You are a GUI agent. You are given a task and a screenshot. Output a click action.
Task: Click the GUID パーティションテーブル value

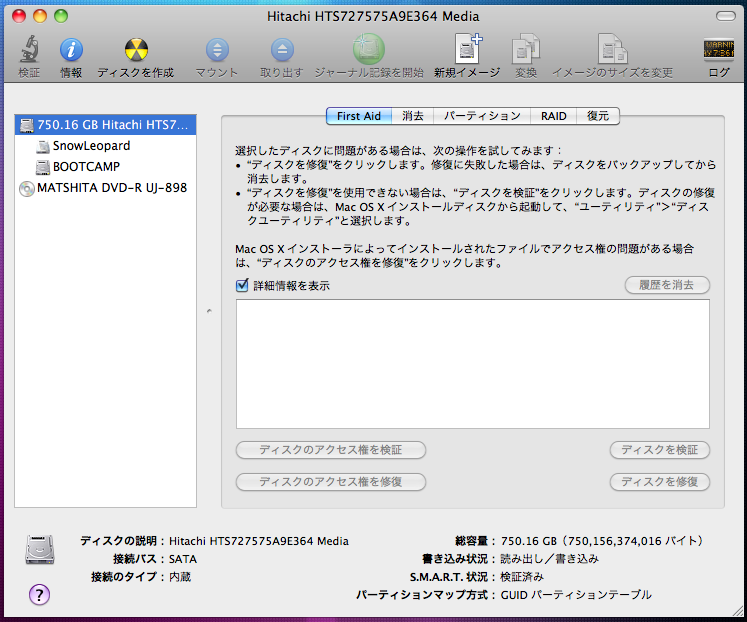(576, 595)
